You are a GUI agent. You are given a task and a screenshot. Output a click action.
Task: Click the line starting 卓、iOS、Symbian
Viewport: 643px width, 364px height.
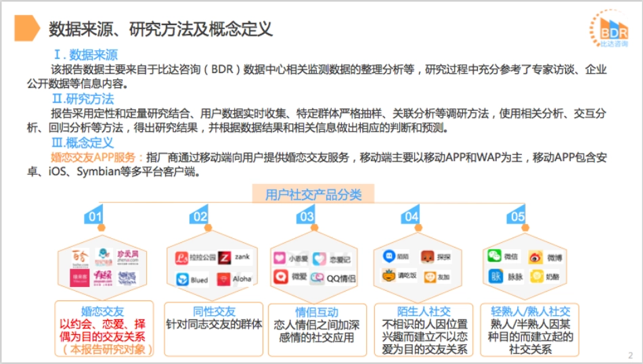[x=114, y=172]
